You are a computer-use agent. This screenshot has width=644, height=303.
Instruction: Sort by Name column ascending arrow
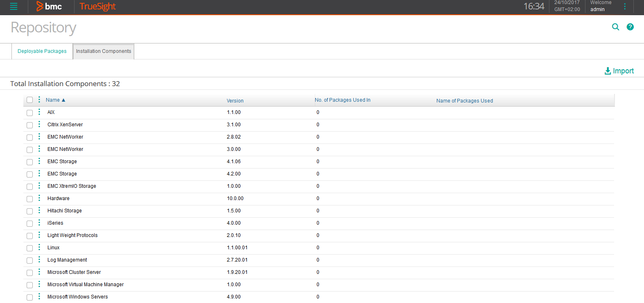tap(63, 100)
